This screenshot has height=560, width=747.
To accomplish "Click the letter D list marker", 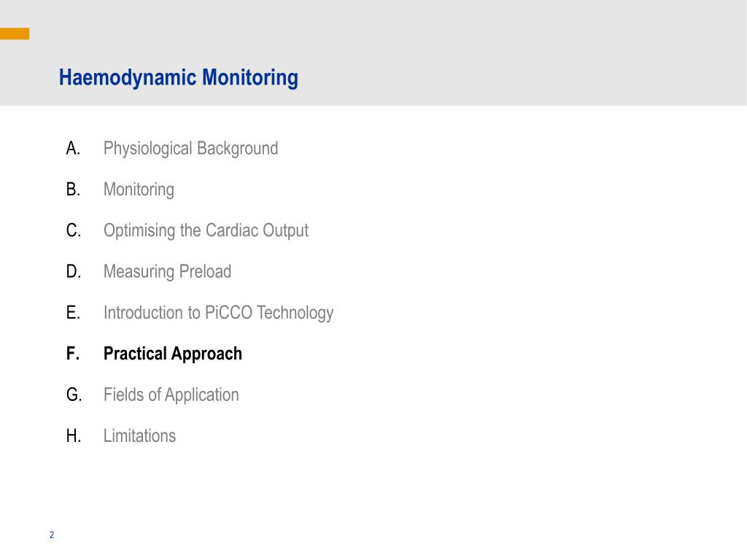I will (73, 272).
